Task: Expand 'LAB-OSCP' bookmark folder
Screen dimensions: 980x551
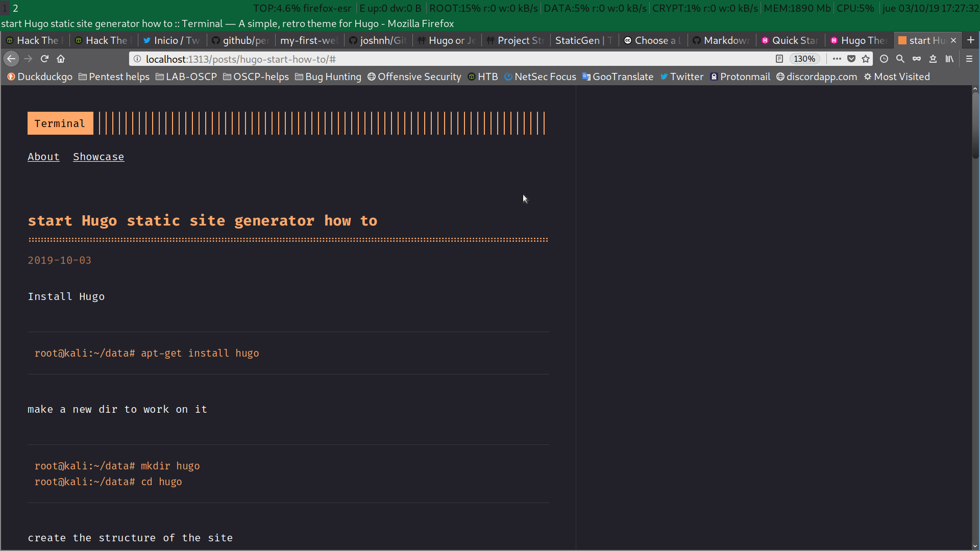Action: pos(186,77)
